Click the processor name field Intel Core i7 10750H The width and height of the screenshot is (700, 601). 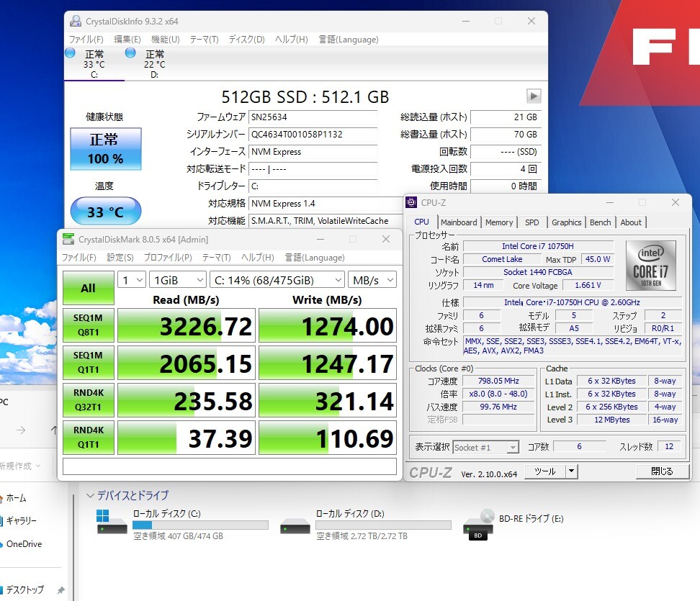coord(538,246)
